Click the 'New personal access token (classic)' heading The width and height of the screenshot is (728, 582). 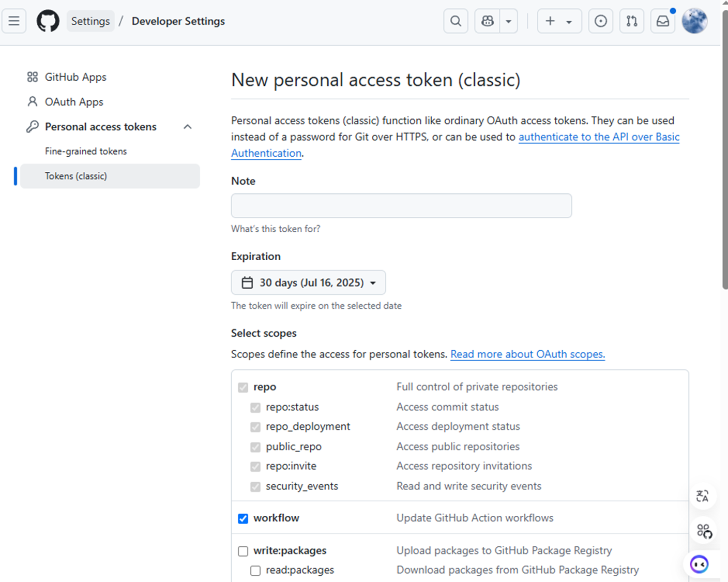pyautogui.click(x=376, y=80)
